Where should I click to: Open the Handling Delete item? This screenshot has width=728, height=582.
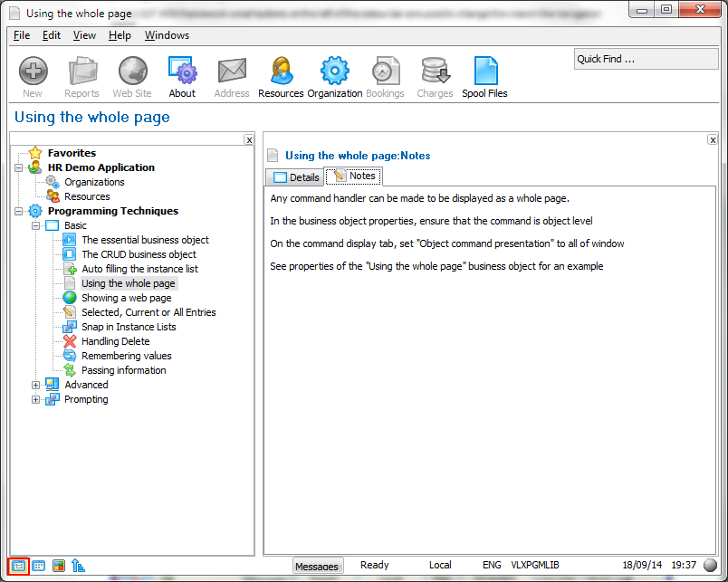coord(116,341)
